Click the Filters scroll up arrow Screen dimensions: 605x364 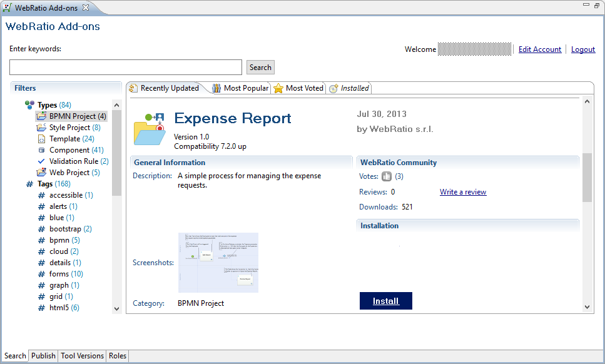coord(116,105)
